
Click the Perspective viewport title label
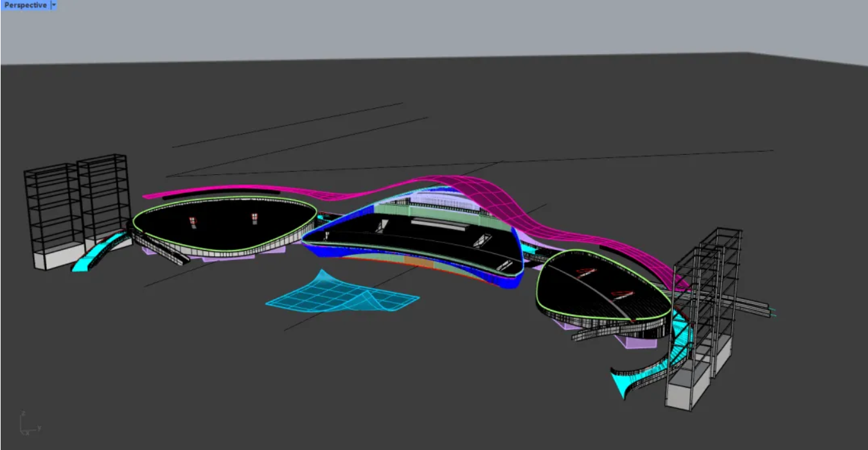coord(25,4)
